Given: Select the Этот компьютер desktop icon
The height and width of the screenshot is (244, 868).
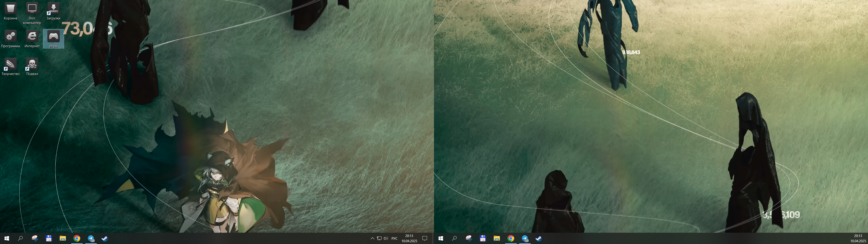Looking at the screenshot, I should click(32, 14).
